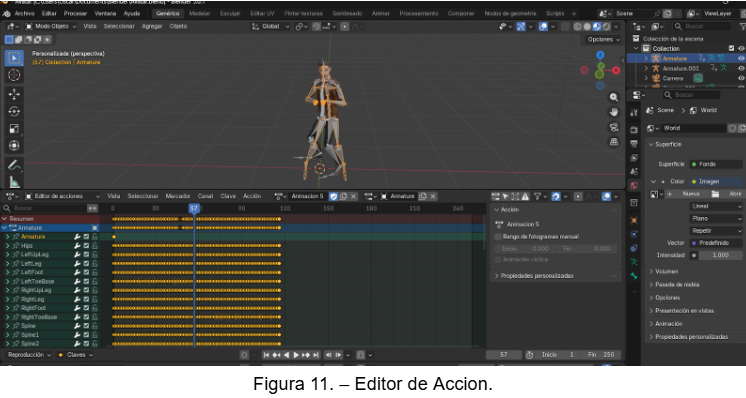Enable solid viewport shading mode

pos(587,27)
